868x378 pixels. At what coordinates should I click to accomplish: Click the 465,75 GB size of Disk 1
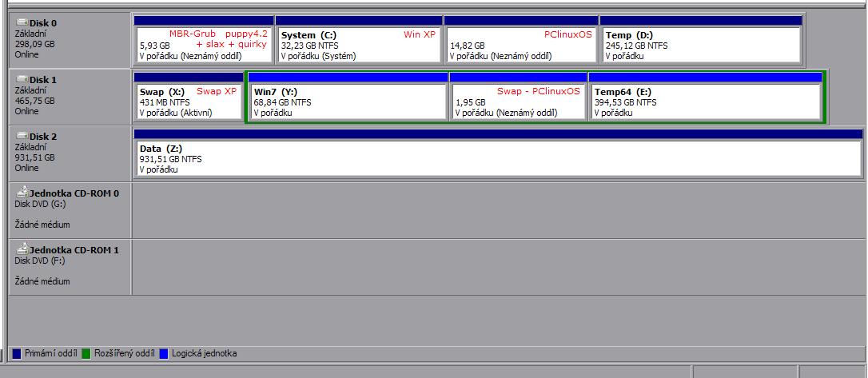pyautogui.click(x=35, y=101)
